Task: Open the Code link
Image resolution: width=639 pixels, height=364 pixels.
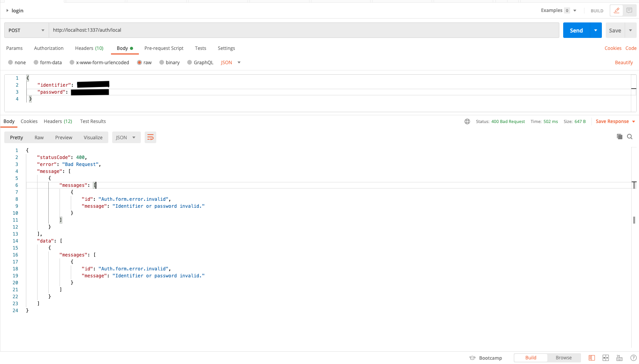Action: pos(631,48)
